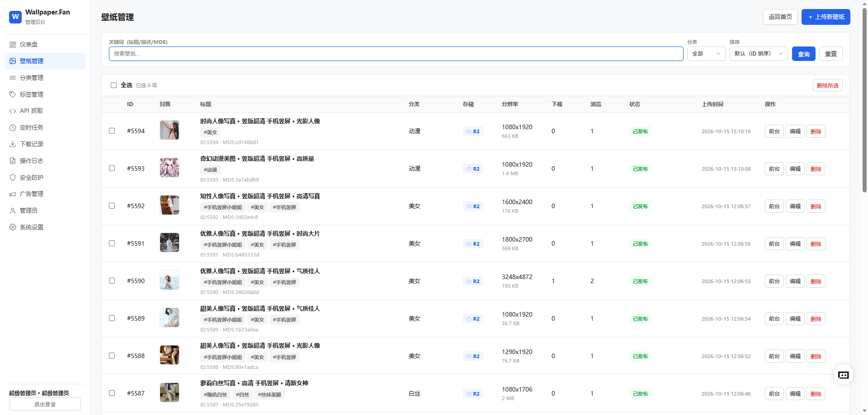Select the checkbox for wallpaper #5590

point(112,281)
